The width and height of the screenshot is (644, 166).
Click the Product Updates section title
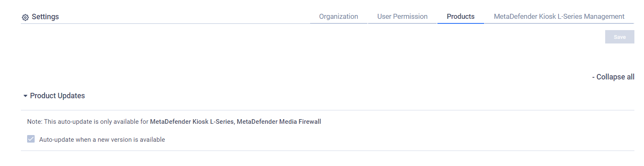[x=57, y=96]
